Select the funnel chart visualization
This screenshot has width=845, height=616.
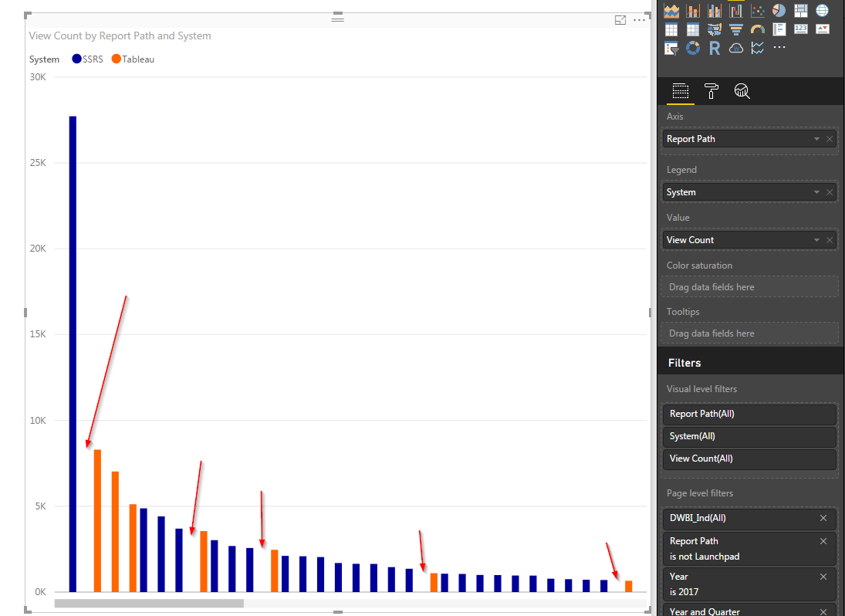pos(736,29)
